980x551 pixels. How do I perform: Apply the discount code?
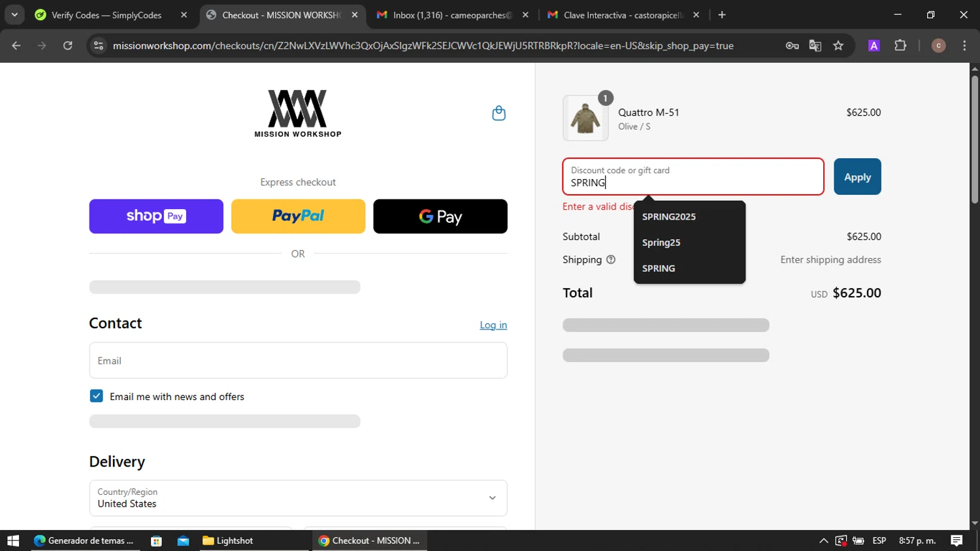pos(857,176)
